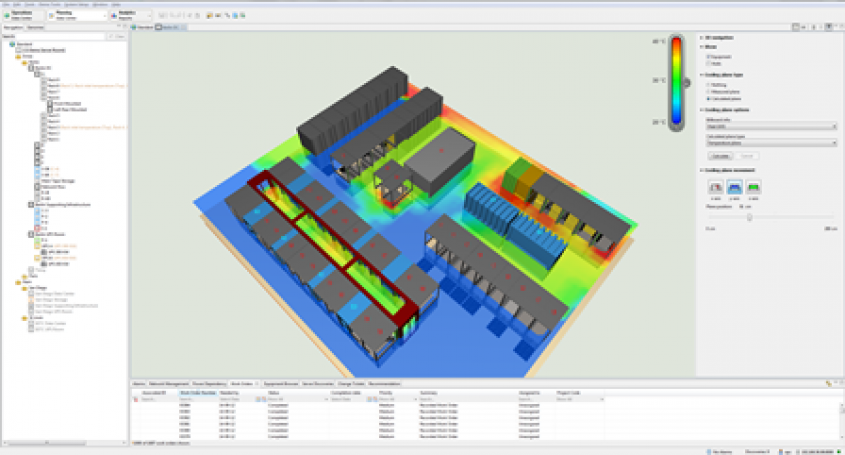
Task: Collapse the Cooling plane options section
Action: coord(702,110)
